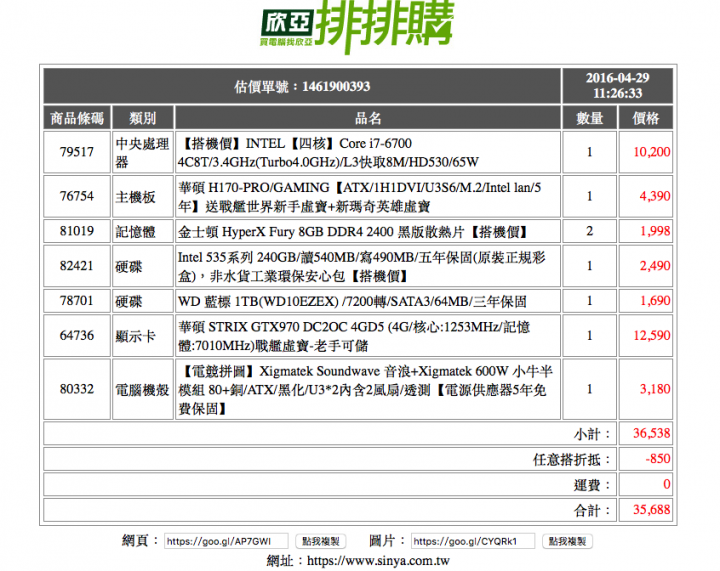Image resolution: width=720 pixels, height=571 pixels.
Task: Click the price 2,490
Action: 655,266
